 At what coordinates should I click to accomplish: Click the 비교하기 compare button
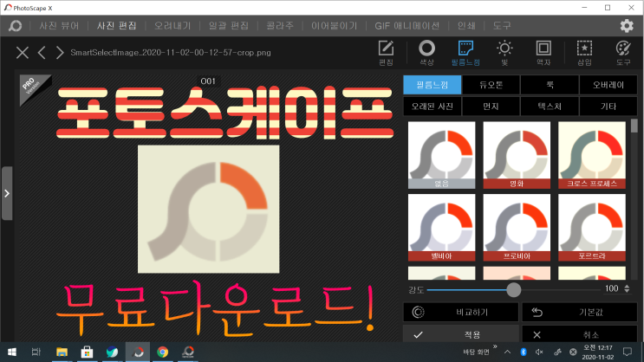[461, 313]
